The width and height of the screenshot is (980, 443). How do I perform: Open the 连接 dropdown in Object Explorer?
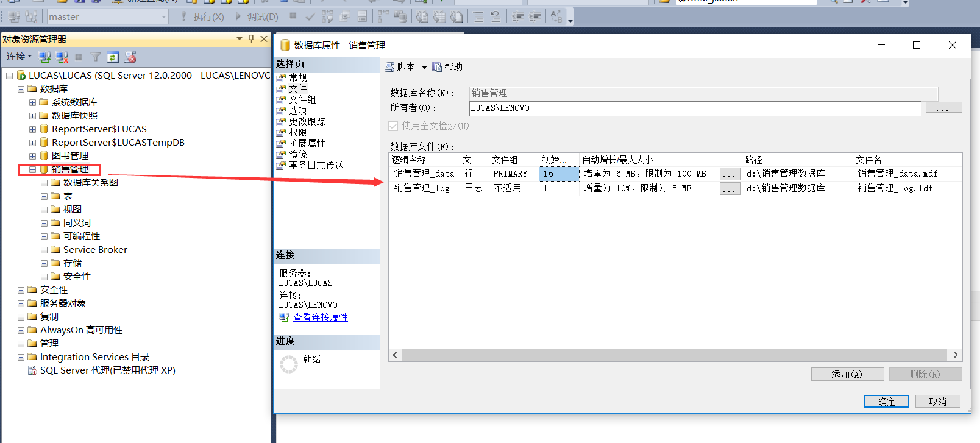tap(19, 57)
